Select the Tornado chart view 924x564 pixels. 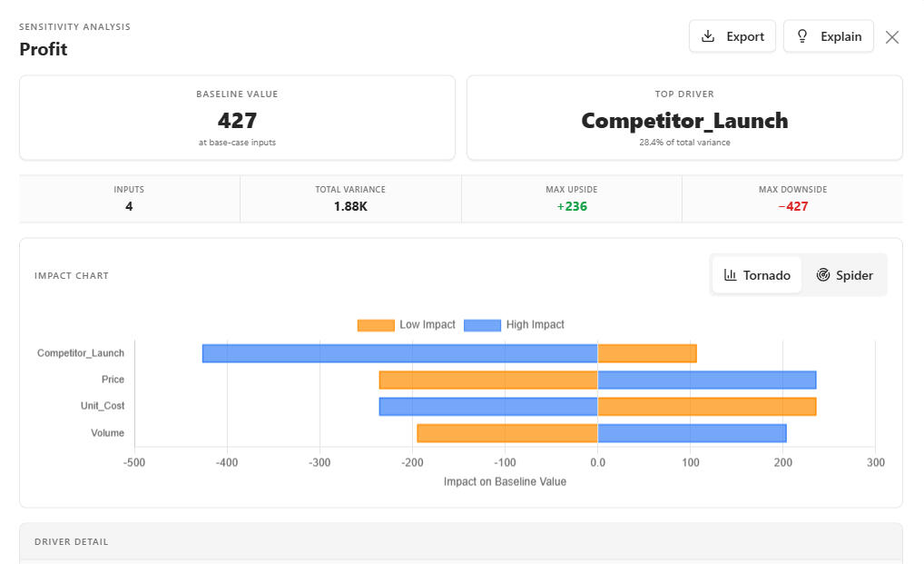click(757, 275)
